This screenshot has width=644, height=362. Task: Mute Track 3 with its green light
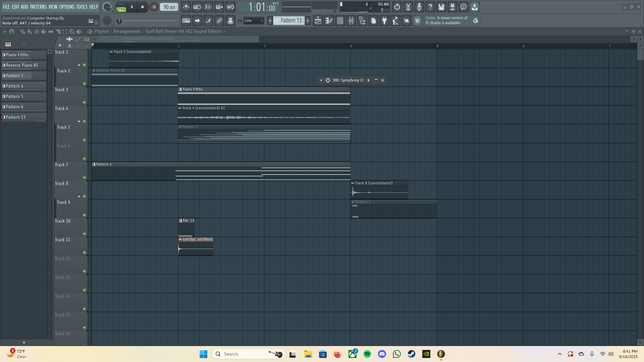pyautogui.click(x=84, y=103)
